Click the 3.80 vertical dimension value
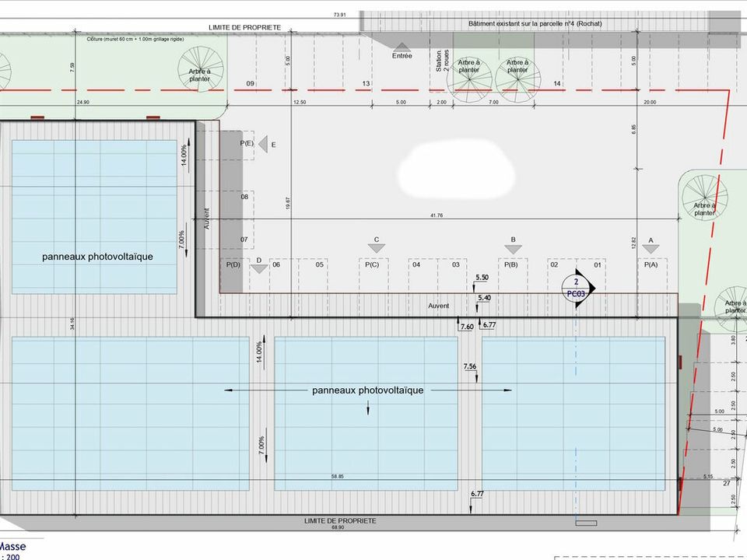747x560 pixels. (x=733, y=340)
